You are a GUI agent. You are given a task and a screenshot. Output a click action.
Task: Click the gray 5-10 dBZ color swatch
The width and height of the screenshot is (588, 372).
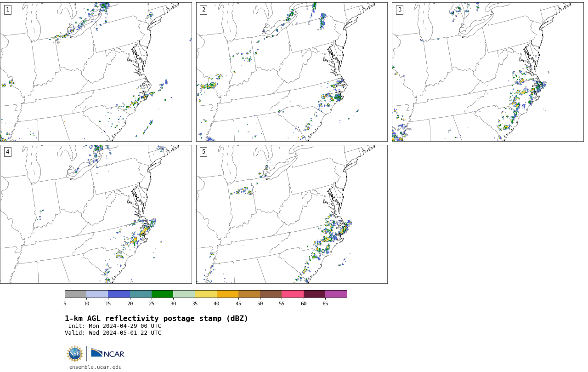(75, 294)
